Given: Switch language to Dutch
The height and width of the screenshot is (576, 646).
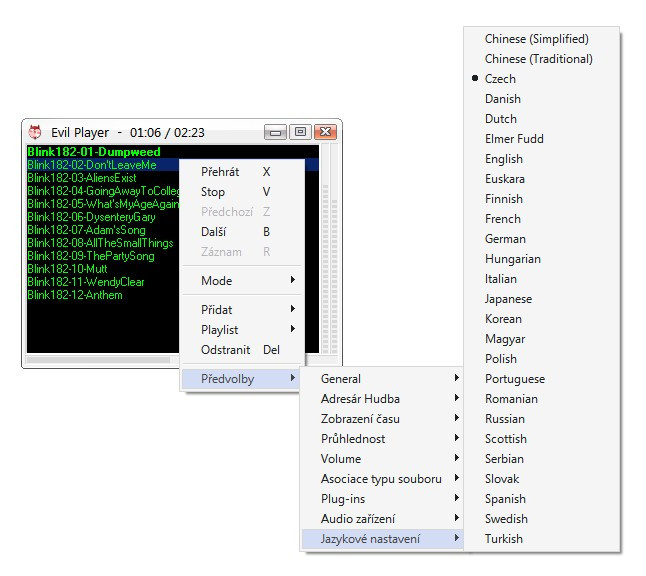Looking at the screenshot, I should [x=542, y=119].
